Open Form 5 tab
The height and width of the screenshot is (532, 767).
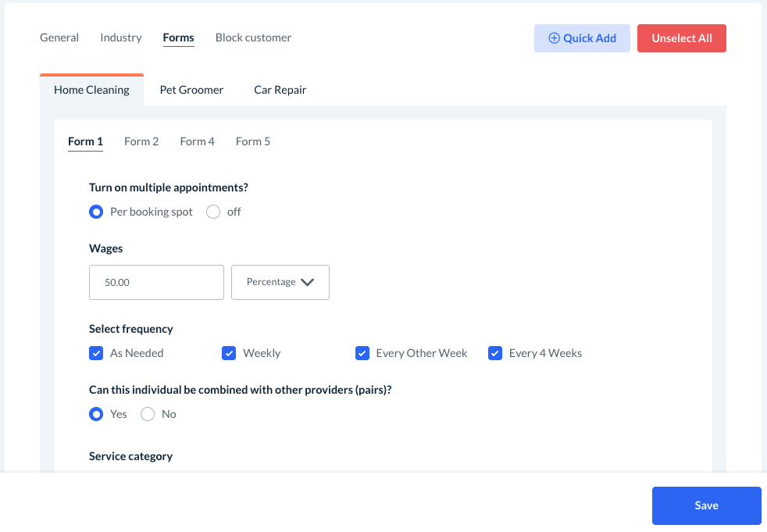[253, 141]
